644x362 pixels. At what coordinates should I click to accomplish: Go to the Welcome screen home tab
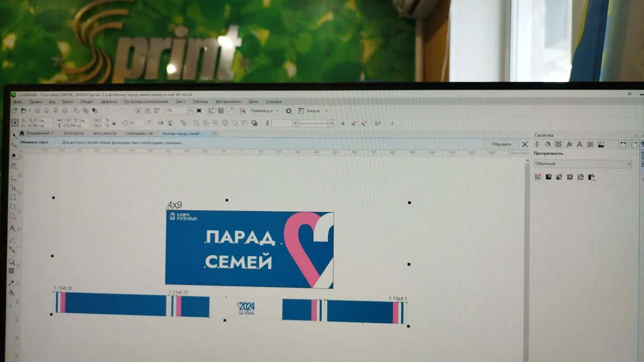pyautogui.click(x=22, y=133)
